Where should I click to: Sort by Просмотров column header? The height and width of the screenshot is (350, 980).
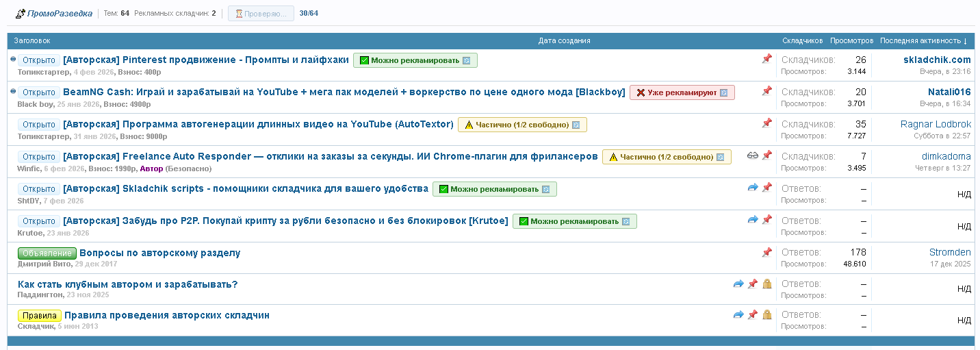852,41
